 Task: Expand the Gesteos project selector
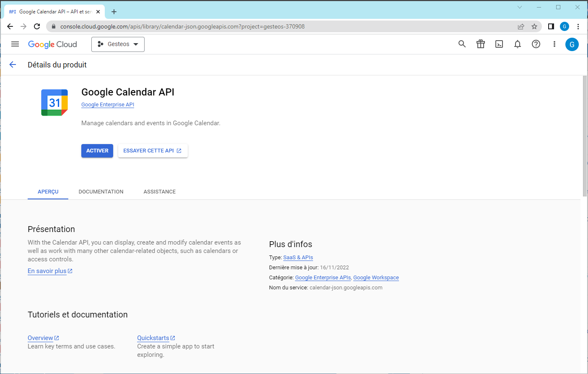pyautogui.click(x=118, y=44)
